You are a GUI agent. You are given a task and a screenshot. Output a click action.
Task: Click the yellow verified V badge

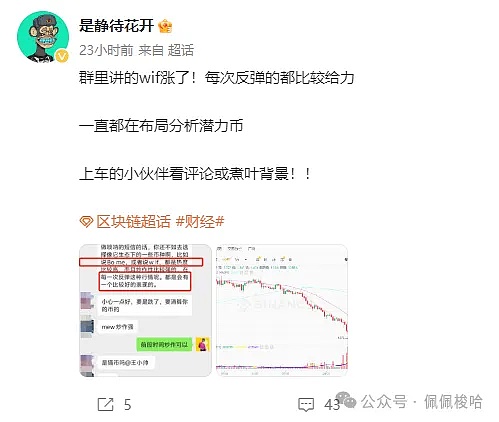[x=61, y=56]
